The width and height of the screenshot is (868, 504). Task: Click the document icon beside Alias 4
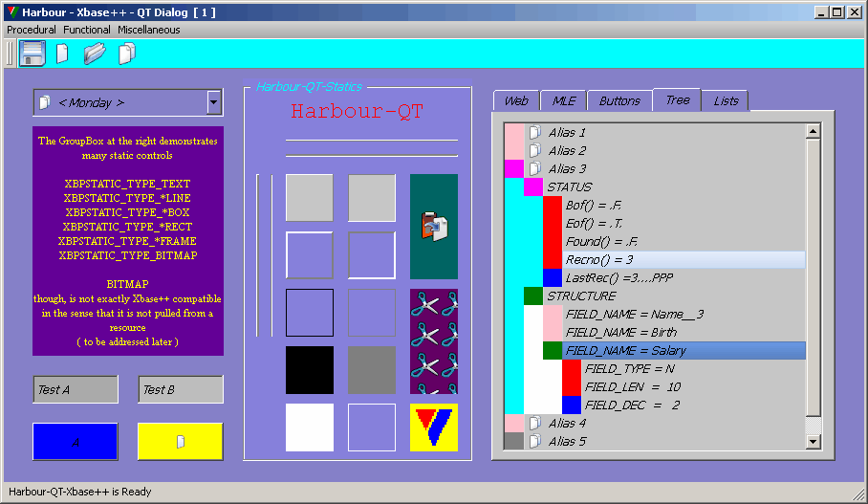coord(534,423)
